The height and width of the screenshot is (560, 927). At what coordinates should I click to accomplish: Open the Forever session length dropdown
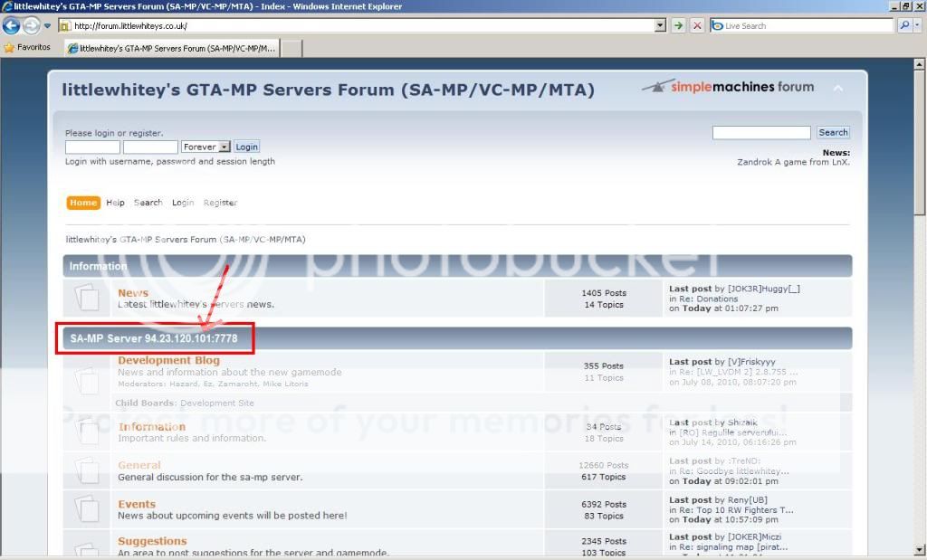coord(205,147)
